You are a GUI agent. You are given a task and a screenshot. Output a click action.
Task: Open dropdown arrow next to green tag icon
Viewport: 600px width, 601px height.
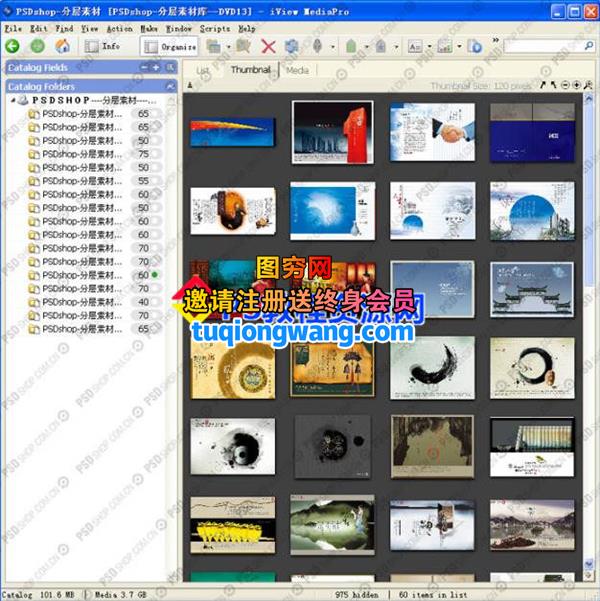pyautogui.click(x=367, y=47)
